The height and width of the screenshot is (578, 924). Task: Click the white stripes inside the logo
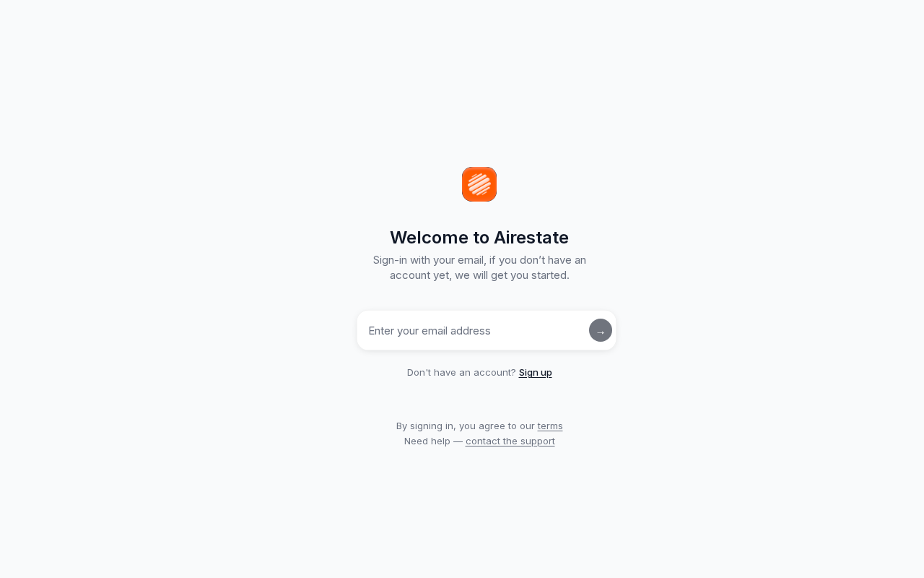tap(479, 184)
